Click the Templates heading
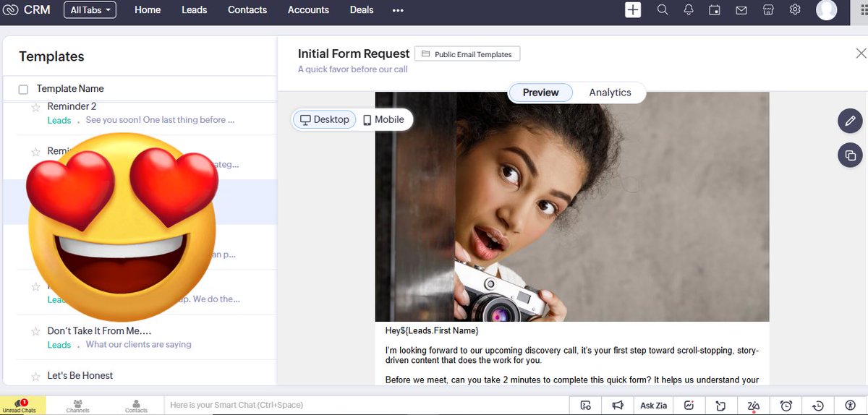Image resolution: width=868 pixels, height=415 pixels. coord(51,56)
